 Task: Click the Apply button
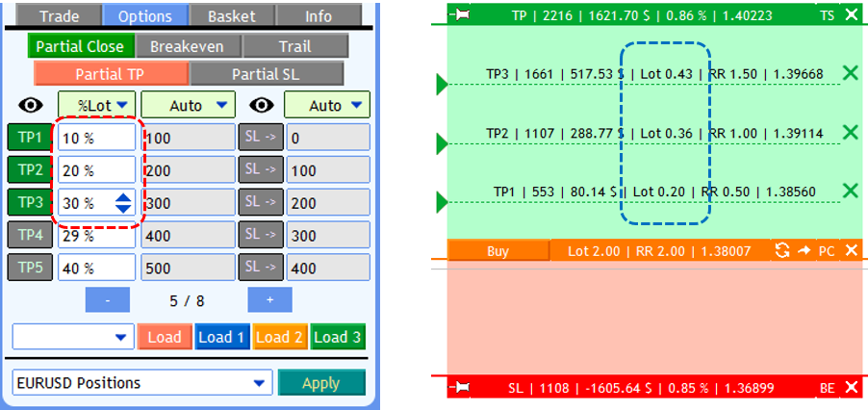click(321, 382)
